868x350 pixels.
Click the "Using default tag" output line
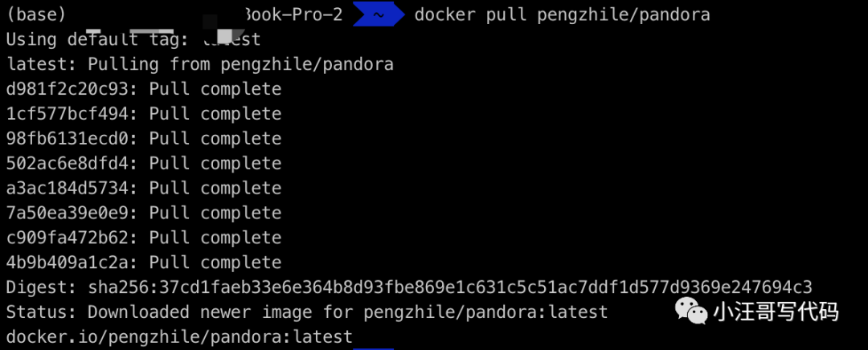click(133, 39)
